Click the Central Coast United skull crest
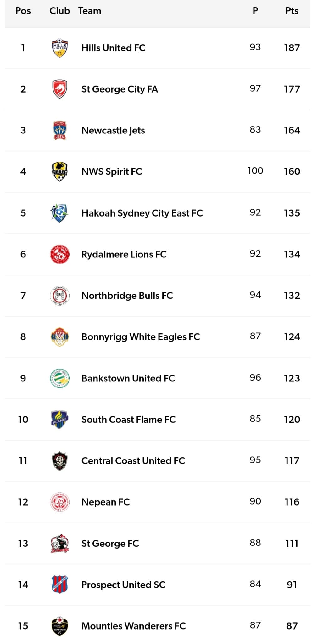This screenshot has width=312, height=644. [59, 461]
